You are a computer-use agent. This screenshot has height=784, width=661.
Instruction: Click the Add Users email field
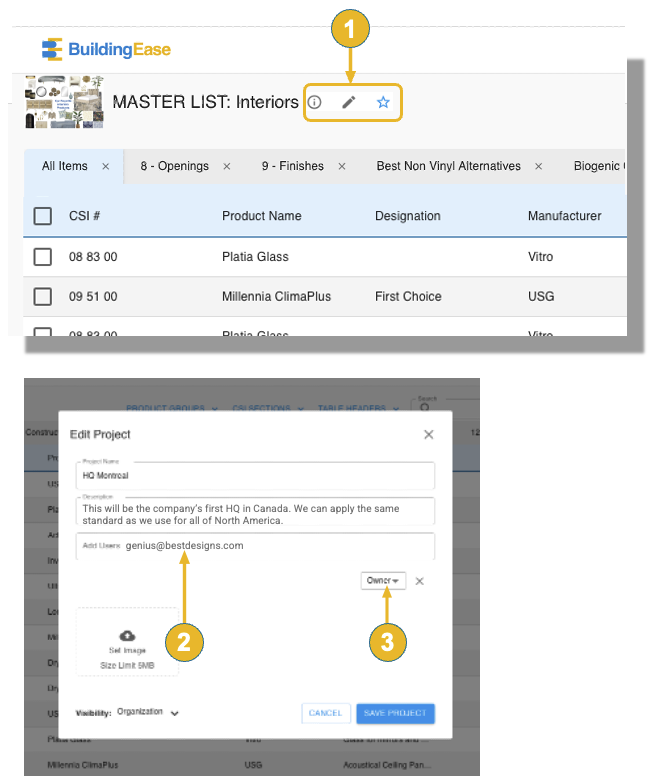255,546
